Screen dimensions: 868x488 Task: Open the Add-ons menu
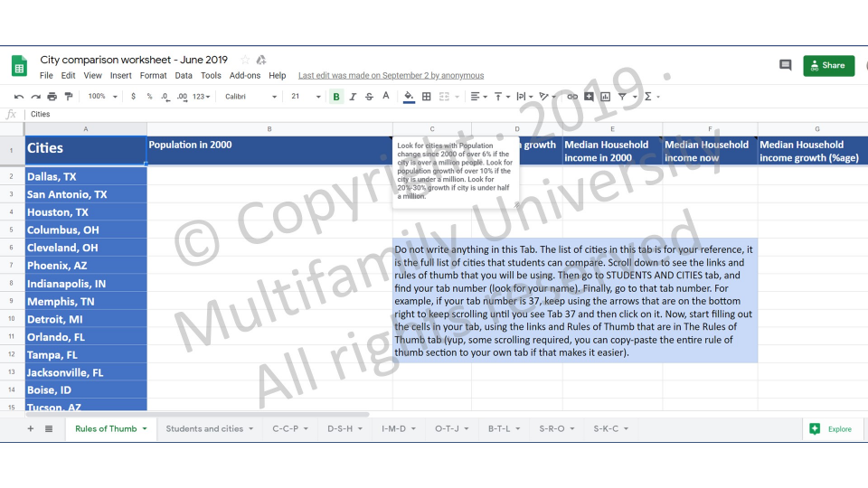[x=245, y=75]
